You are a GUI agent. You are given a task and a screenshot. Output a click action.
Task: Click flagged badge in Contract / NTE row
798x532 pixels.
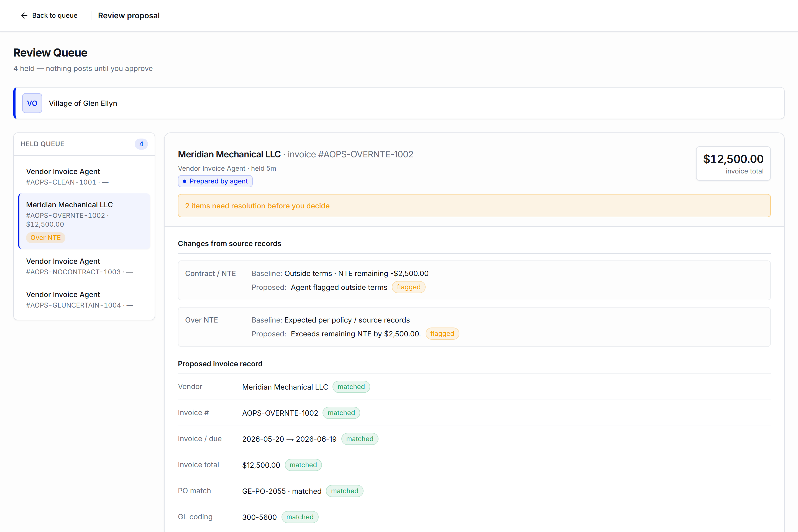[408, 287]
